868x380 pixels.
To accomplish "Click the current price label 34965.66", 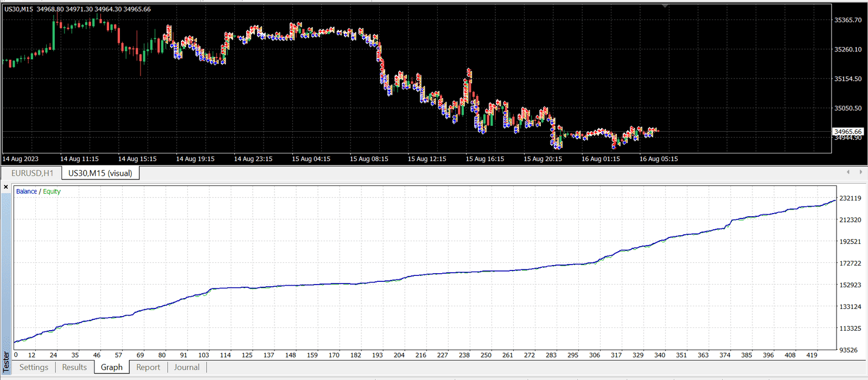I will click(847, 132).
